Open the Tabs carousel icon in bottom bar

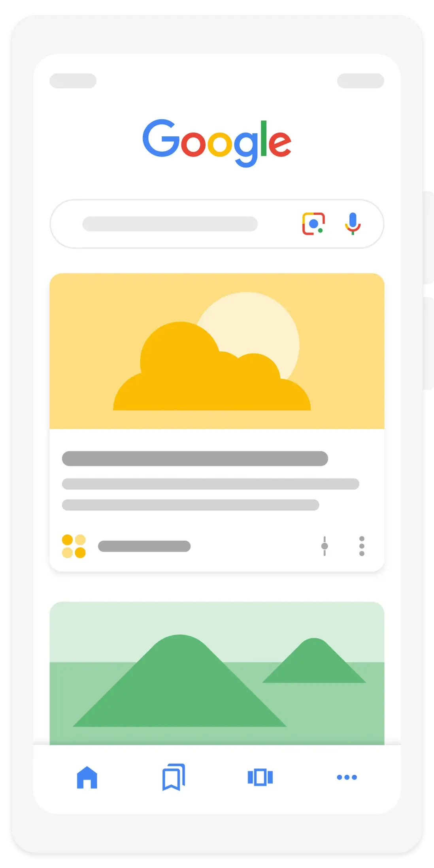tap(260, 777)
